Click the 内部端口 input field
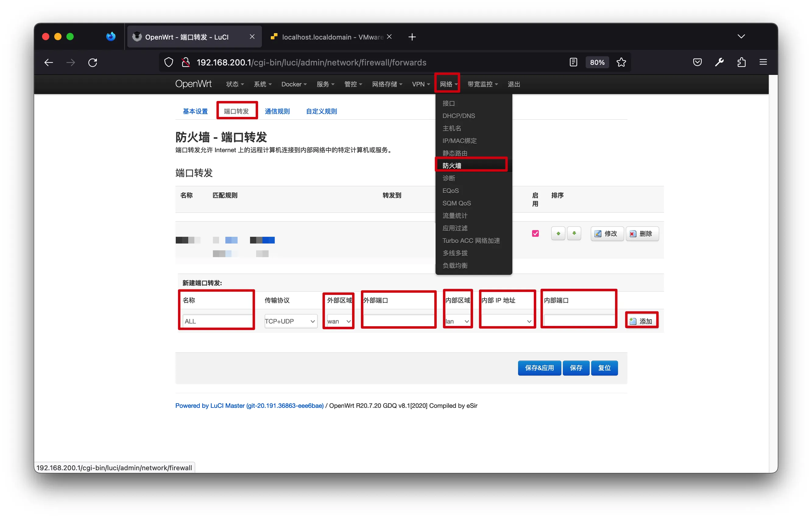 point(579,321)
